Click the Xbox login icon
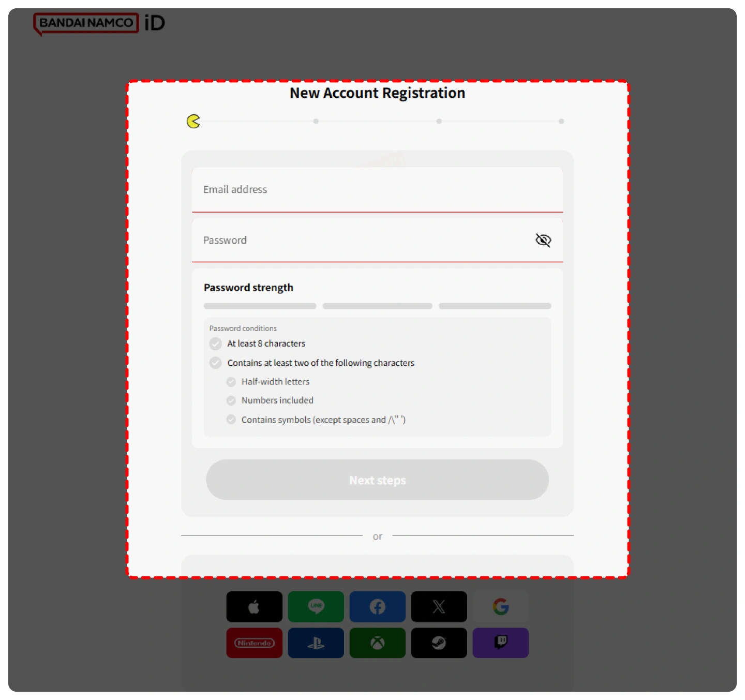 (x=377, y=643)
